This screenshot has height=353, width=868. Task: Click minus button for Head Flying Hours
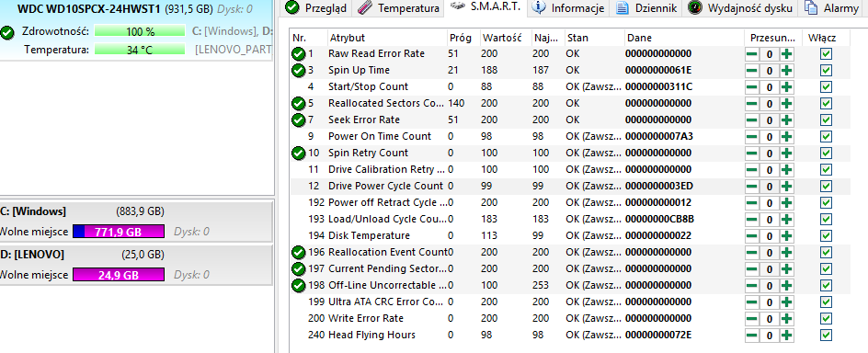coord(752,336)
